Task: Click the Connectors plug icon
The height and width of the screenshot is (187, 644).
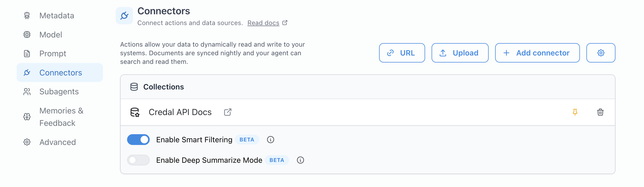Action: pos(27,72)
